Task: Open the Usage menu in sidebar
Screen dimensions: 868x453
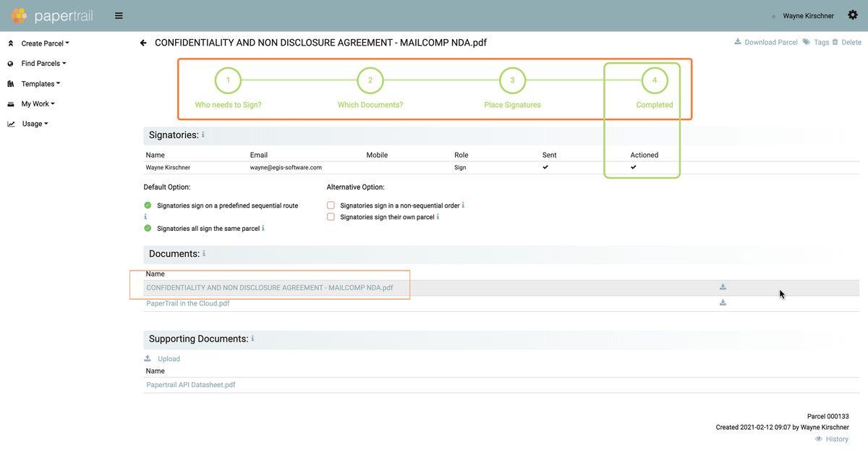Action: point(35,124)
